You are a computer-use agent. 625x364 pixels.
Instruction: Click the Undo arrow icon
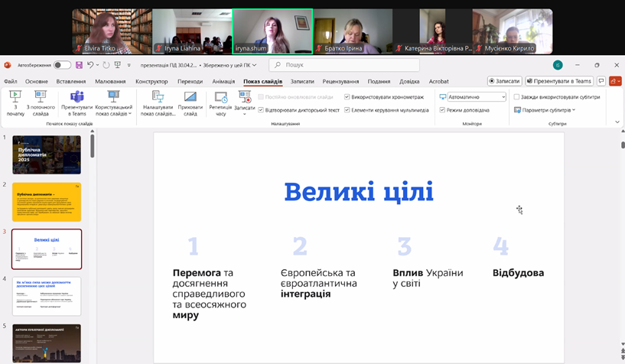(91, 66)
